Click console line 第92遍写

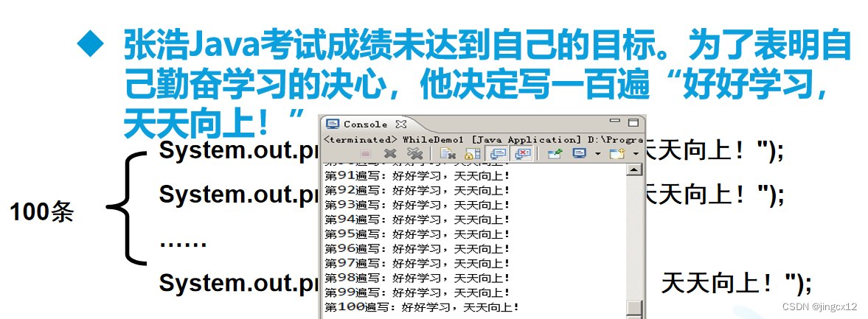pos(416,191)
